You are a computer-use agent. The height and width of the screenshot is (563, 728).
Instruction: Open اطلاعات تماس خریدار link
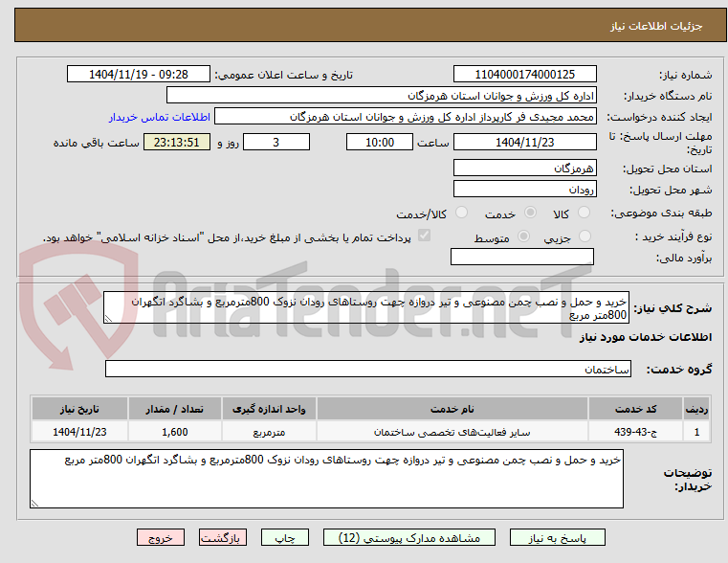[x=160, y=117]
